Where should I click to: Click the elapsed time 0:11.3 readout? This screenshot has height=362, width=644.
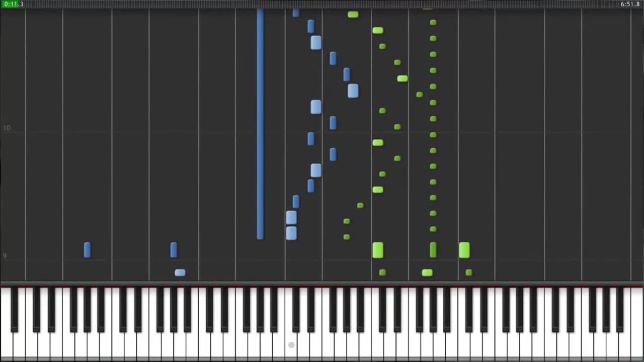pos(12,4)
